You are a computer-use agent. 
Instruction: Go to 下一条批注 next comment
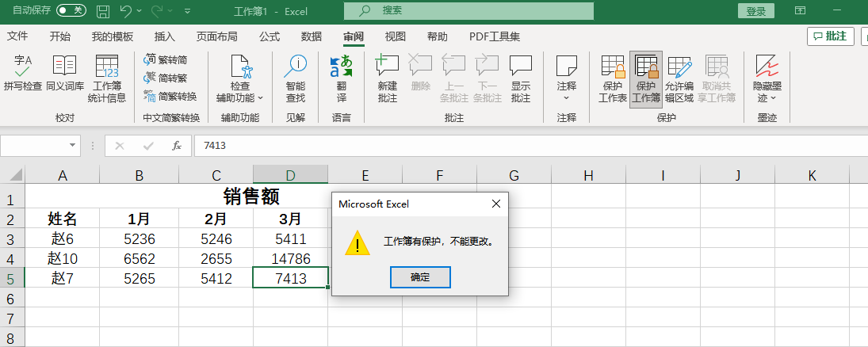tap(488, 79)
